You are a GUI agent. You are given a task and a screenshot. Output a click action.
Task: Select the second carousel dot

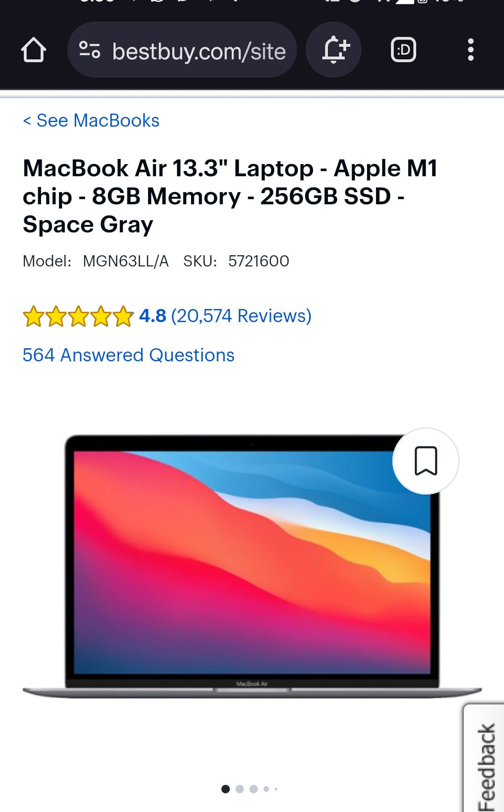[240, 789]
